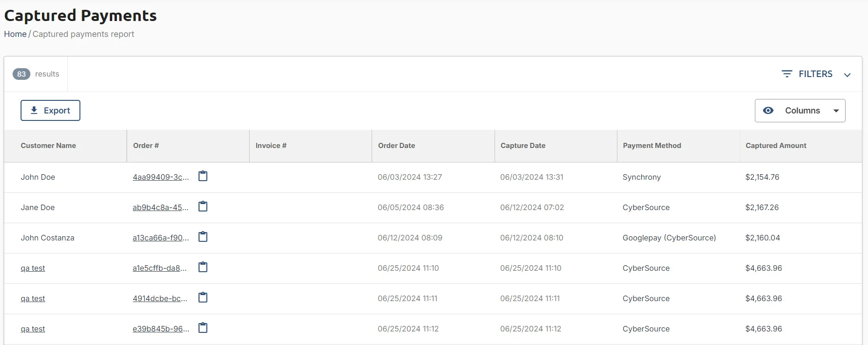Click the $2,167.26 captured amount
This screenshot has width=868, height=345.
point(762,207)
